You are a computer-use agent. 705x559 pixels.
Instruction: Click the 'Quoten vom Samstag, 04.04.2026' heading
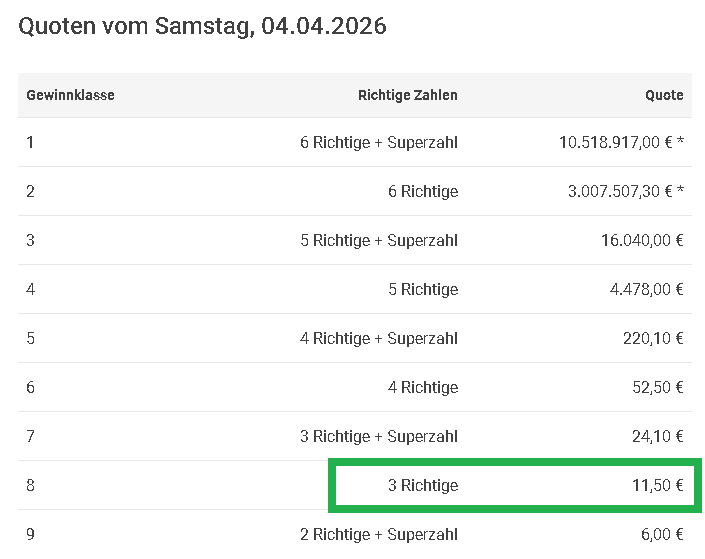pos(202,26)
